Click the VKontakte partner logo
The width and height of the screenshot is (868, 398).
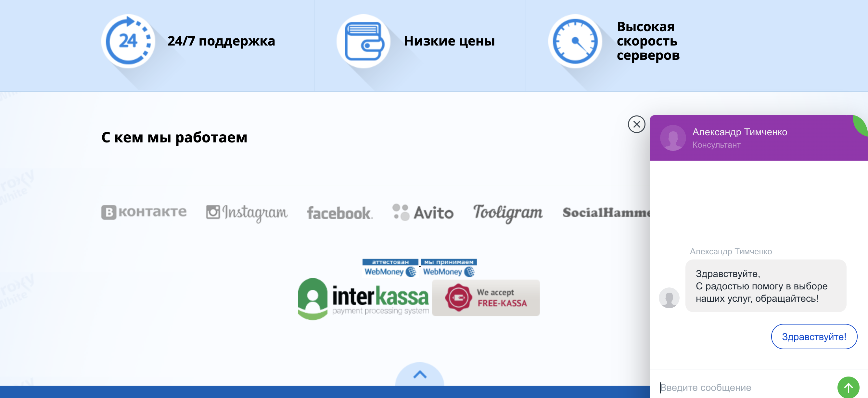click(144, 212)
